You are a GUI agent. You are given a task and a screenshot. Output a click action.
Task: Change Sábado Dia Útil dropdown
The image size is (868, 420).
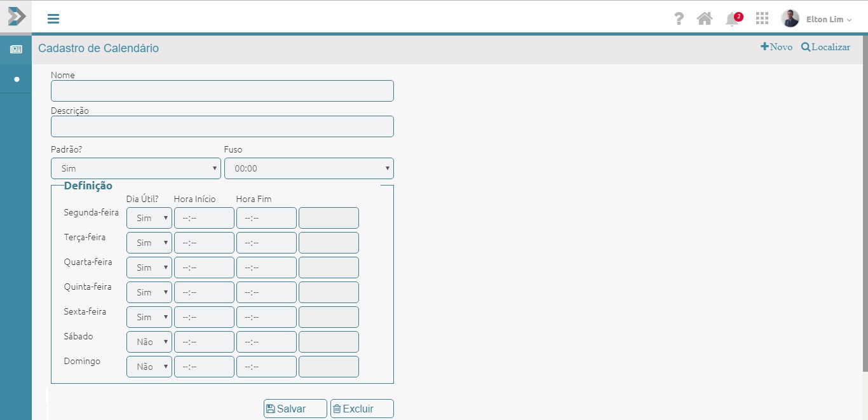(149, 342)
